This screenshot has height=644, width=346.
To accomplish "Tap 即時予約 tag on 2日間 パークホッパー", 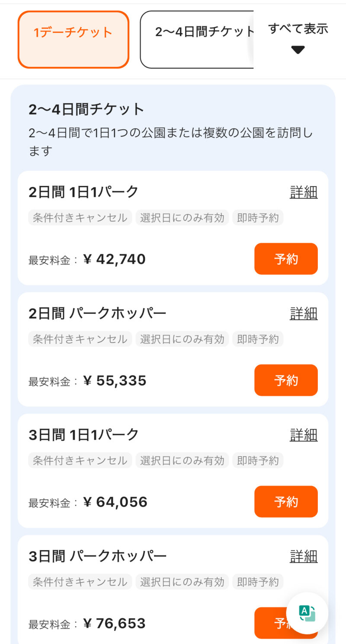I will [258, 339].
